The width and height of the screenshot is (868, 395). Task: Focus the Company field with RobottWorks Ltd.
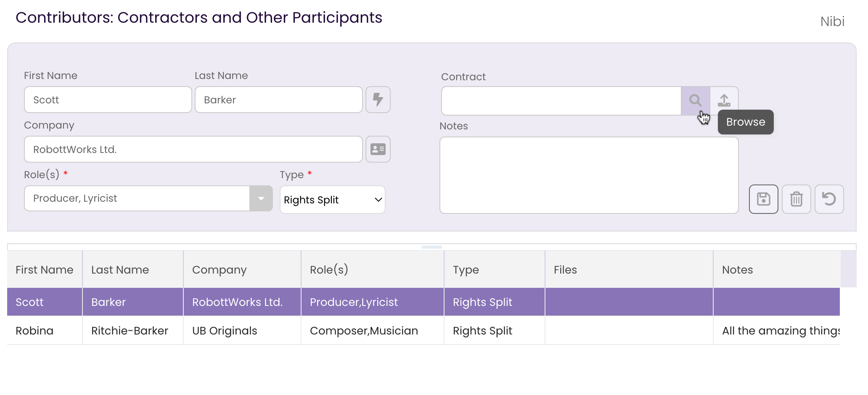(193, 149)
